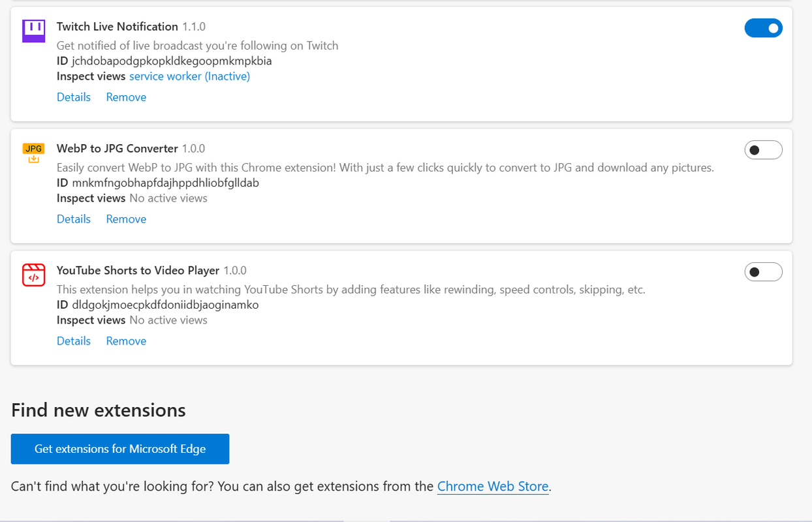Click the Twitch Live Notification extension icon
812x522 pixels.
click(33, 31)
